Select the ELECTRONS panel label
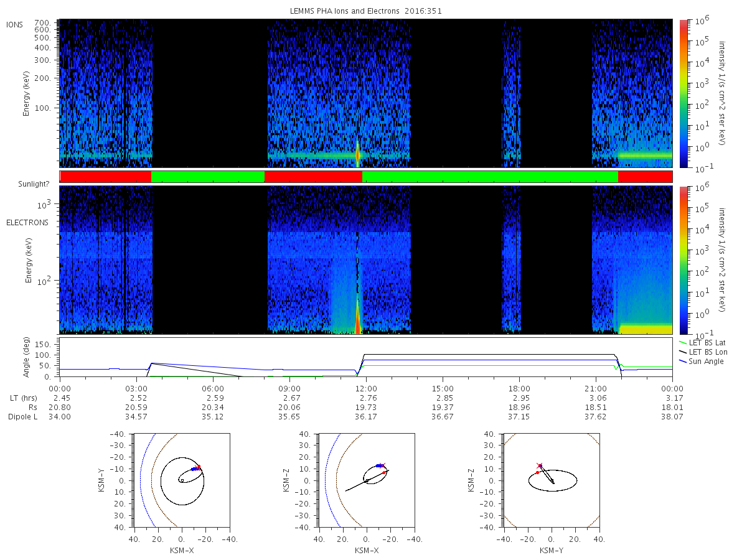This screenshot has height=560, width=747. 27,222
